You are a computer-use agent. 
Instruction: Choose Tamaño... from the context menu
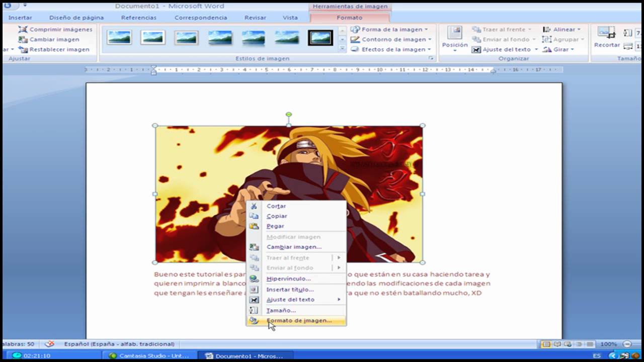tap(296, 311)
